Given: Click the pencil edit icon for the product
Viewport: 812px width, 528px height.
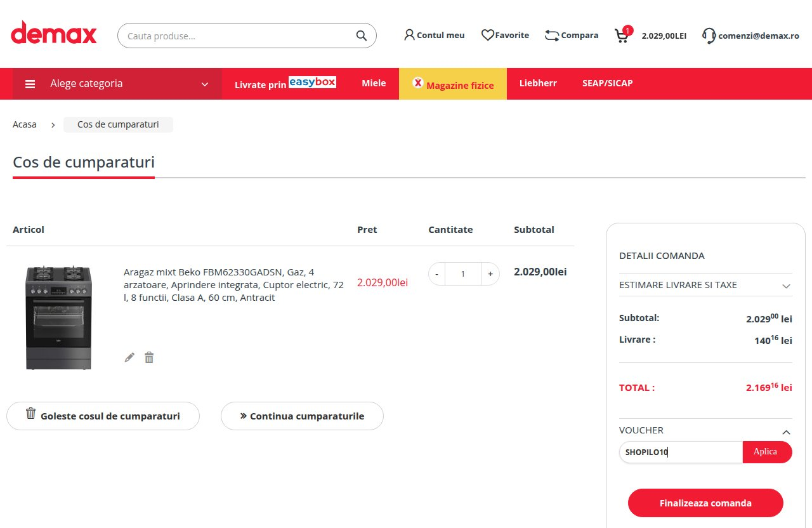Looking at the screenshot, I should (x=129, y=357).
